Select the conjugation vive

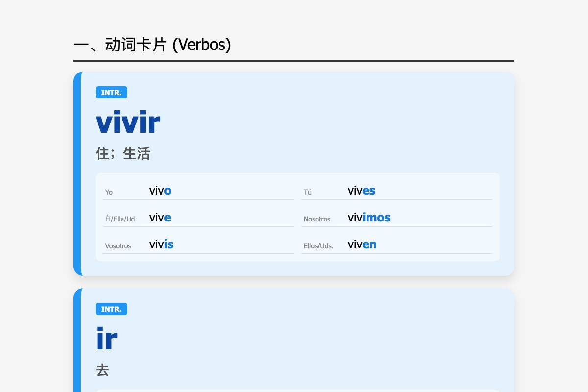[x=160, y=218]
